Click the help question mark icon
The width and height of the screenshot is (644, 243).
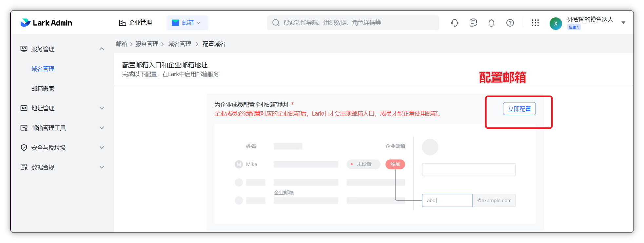click(510, 23)
